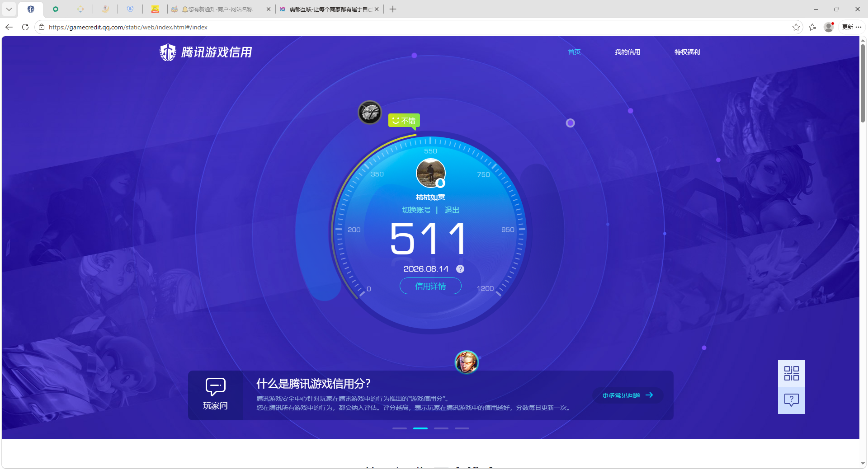Switch to the four-colored diamond icon tab

[80, 9]
